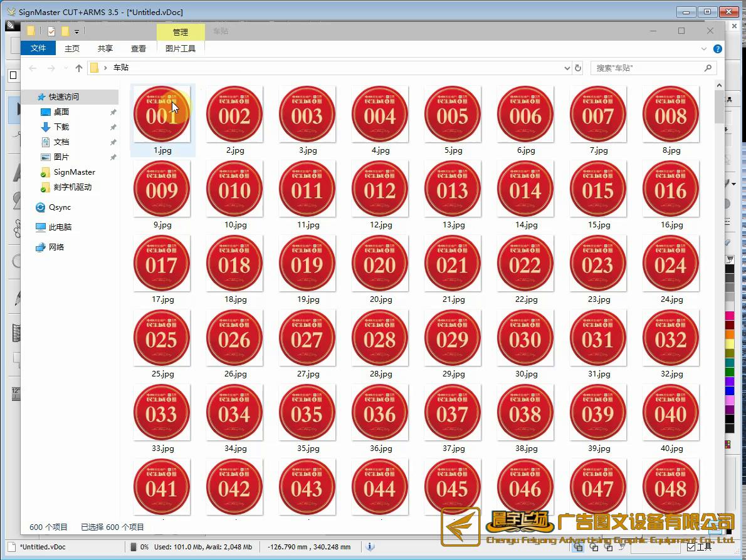Switch to the 查看 ribbon tab
This screenshot has height=560, width=746.
click(139, 48)
